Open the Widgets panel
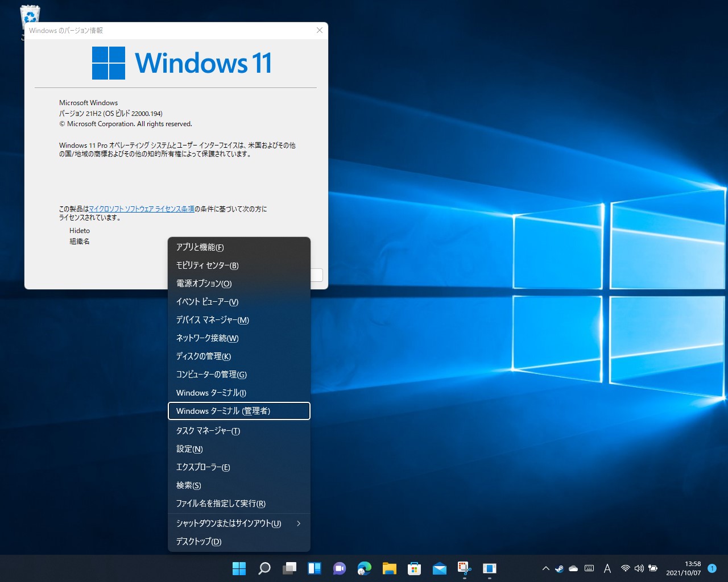The width and height of the screenshot is (728, 582). click(x=314, y=568)
